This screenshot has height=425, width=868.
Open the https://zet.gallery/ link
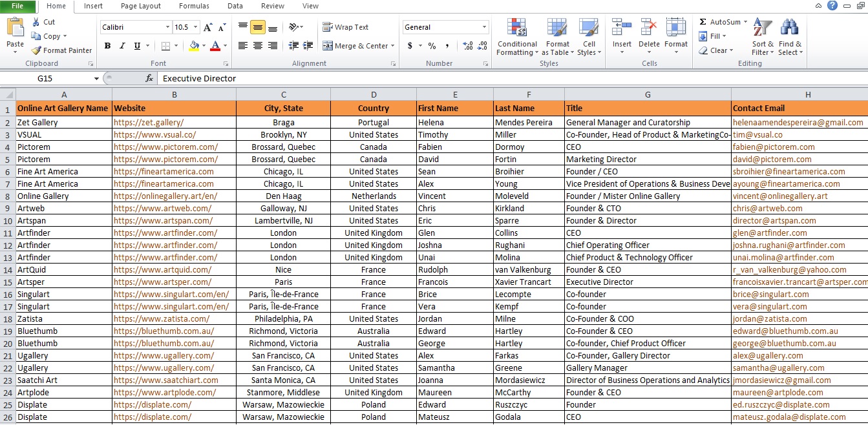tap(149, 122)
